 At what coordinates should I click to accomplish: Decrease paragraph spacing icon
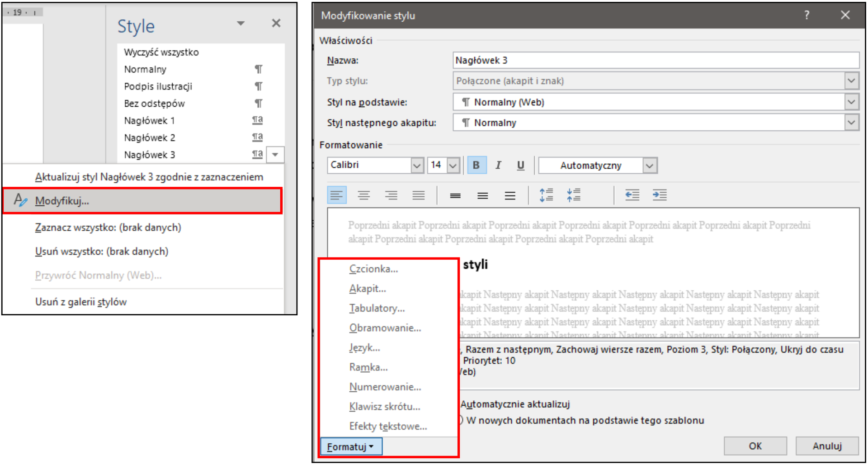574,195
